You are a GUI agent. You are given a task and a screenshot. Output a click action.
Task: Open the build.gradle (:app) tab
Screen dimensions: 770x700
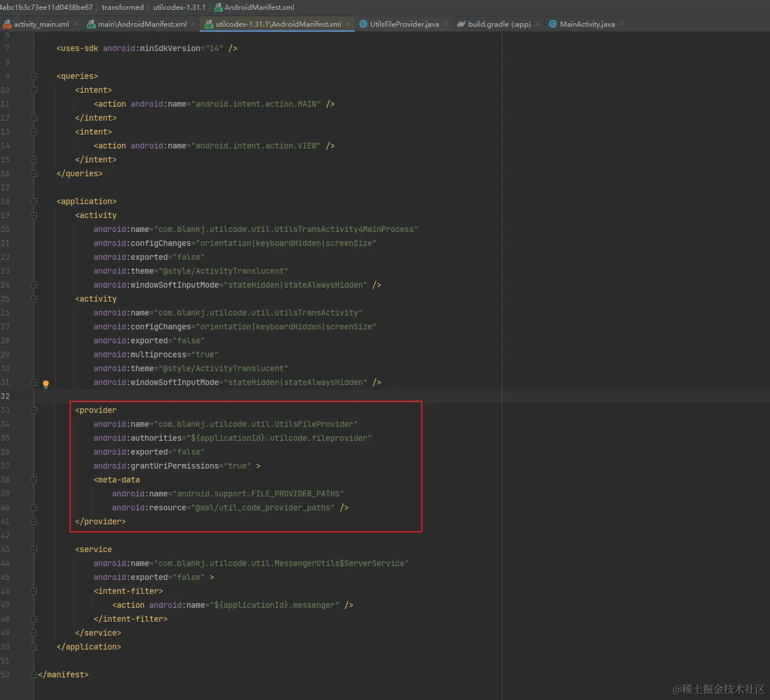click(500, 24)
